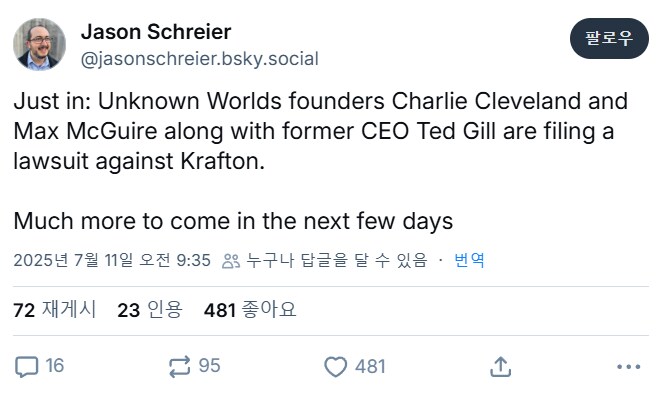Click the reply count 16
Image resolution: width=667 pixels, height=397 pixels.
55,366
